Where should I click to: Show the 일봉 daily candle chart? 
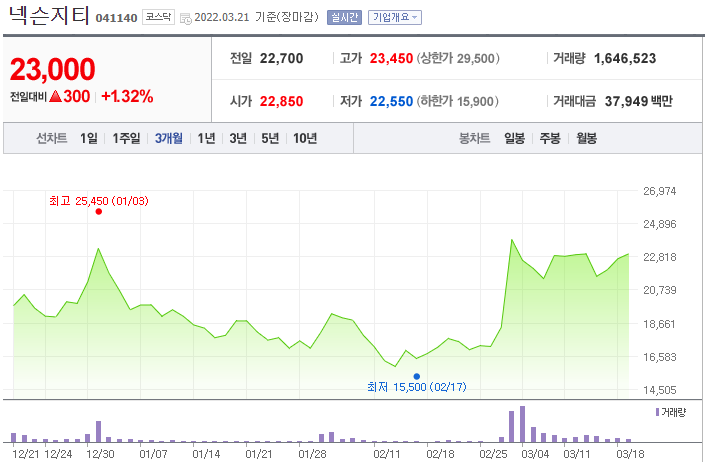click(x=514, y=138)
